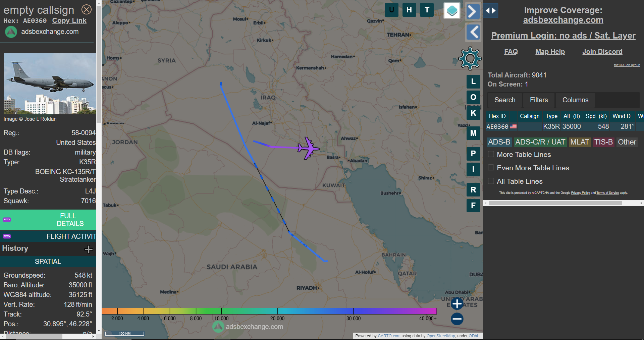Open the map layer selector icon
Screen dimensions: 644x340
(452, 11)
